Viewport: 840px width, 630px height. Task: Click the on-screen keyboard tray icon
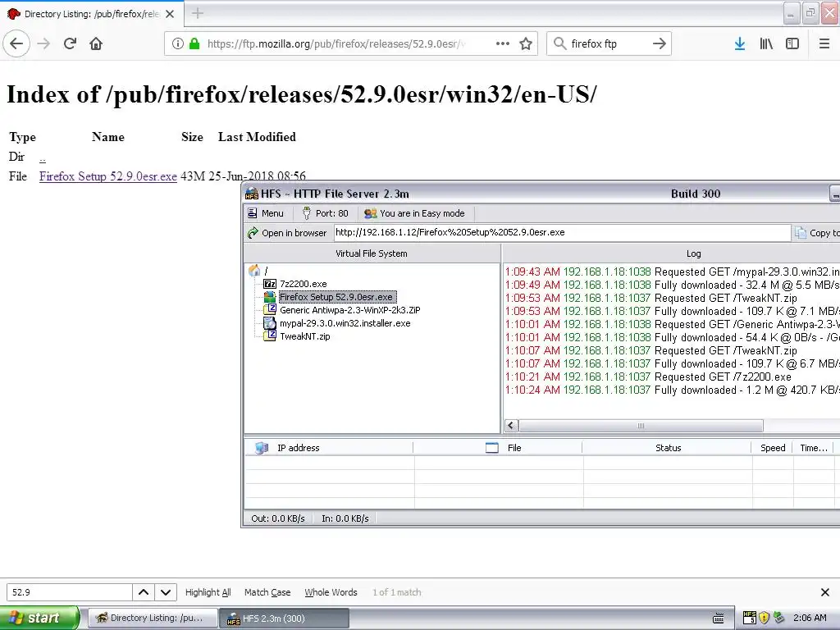point(719,618)
